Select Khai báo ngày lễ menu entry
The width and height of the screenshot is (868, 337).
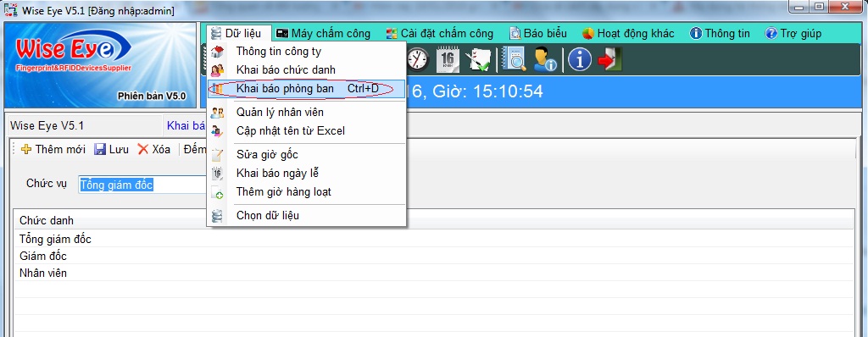point(307,174)
